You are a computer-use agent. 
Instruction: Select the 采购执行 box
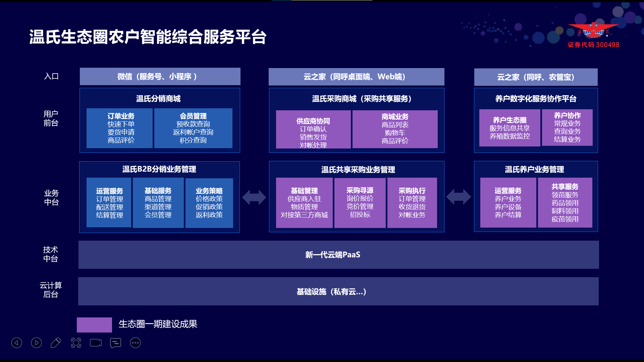(x=412, y=203)
